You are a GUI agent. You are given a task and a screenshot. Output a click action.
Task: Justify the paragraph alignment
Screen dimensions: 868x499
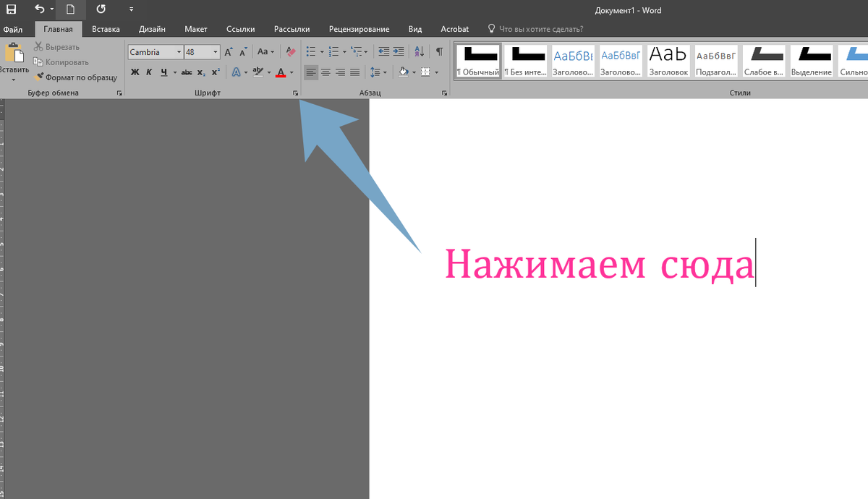[355, 72]
